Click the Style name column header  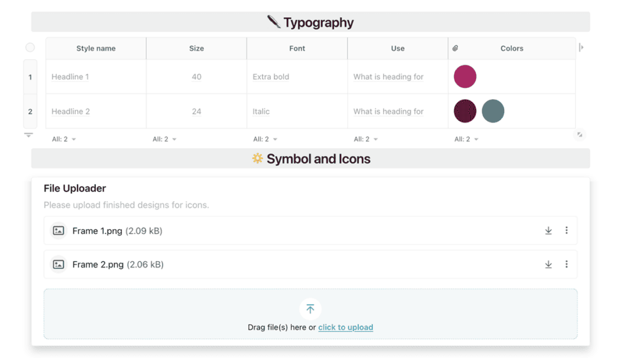click(x=96, y=48)
